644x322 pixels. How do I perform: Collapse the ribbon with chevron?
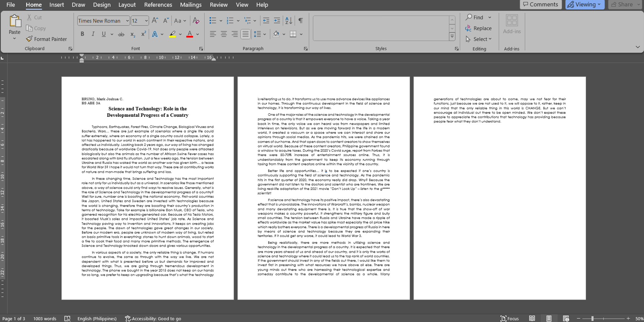638,47
